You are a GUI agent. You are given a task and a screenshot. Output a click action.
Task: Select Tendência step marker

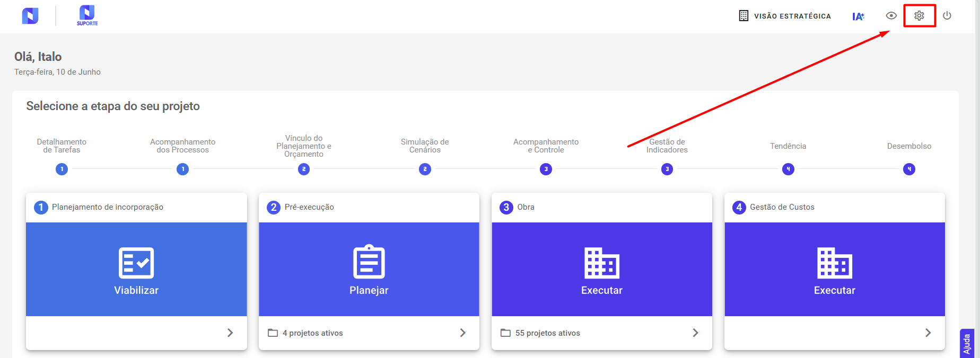pyautogui.click(x=788, y=169)
